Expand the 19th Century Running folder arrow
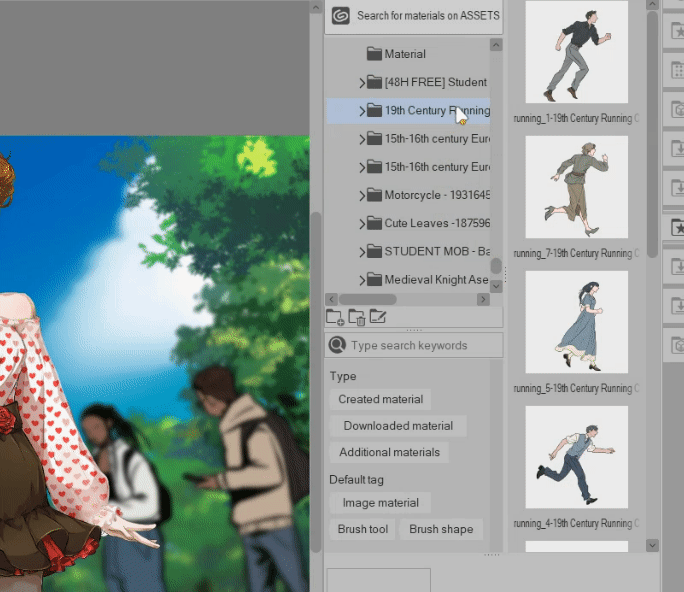Screen dimensions: 684x592 pos(362,111)
